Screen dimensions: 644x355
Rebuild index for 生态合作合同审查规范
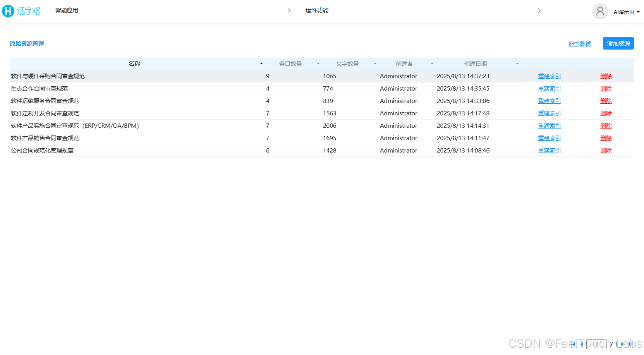tap(550, 89)
